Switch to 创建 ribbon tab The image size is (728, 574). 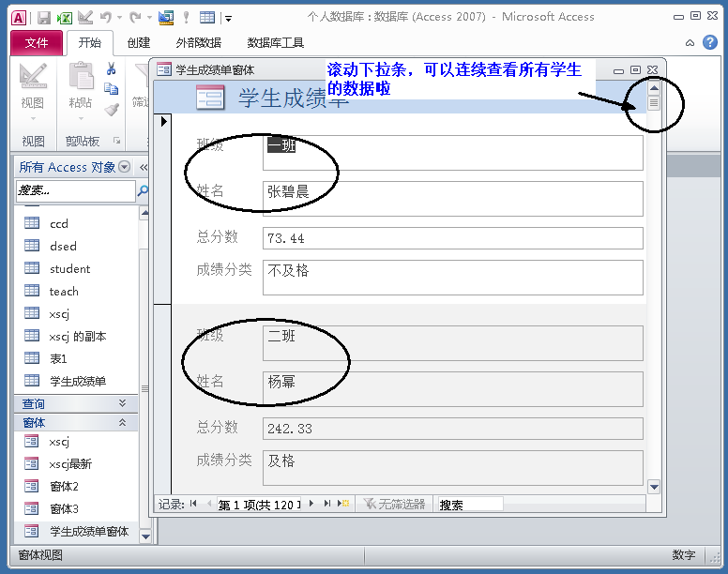(x=139, y=43)
